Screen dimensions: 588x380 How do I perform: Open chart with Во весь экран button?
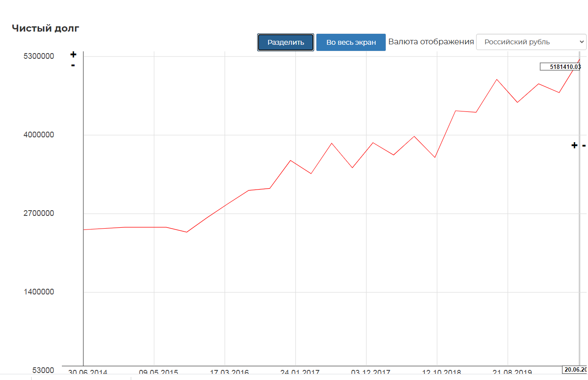point(351,43)
